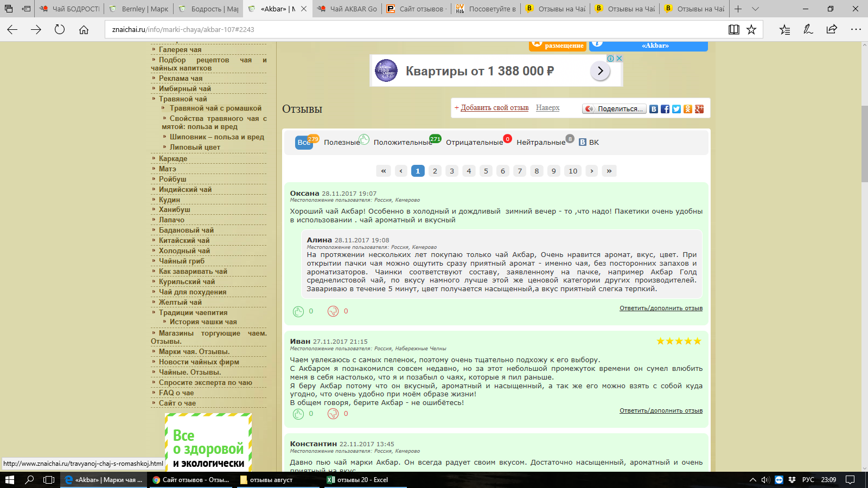The height and width of the screenshot is (488, 868).
Task: Close the apartment advertisement
Action: tap(619, 58)
